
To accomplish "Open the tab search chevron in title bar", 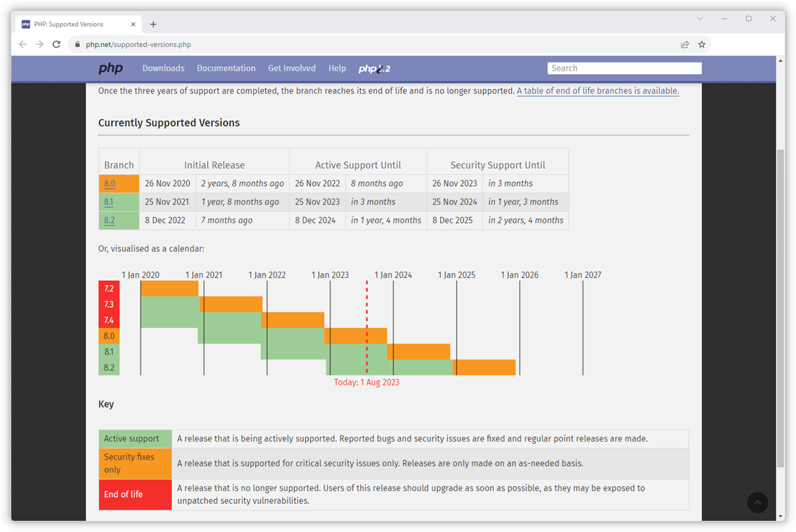I will tap(700, 19).
